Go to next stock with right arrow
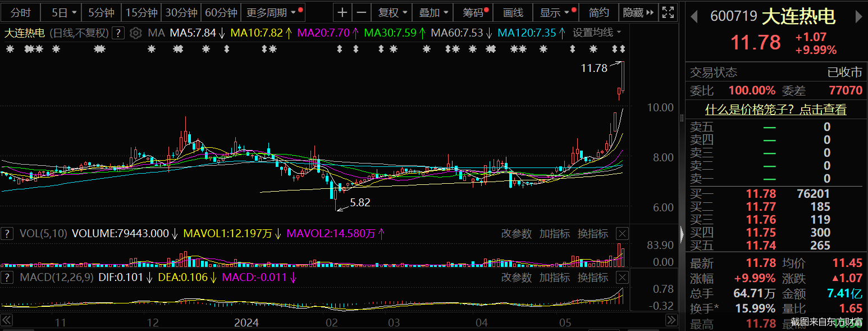 [858, 17]
